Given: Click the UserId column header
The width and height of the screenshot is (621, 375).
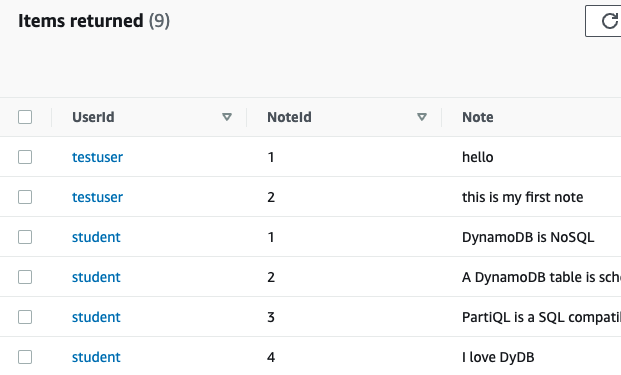Looking at the screenshot, I should (x=93, y=117).
